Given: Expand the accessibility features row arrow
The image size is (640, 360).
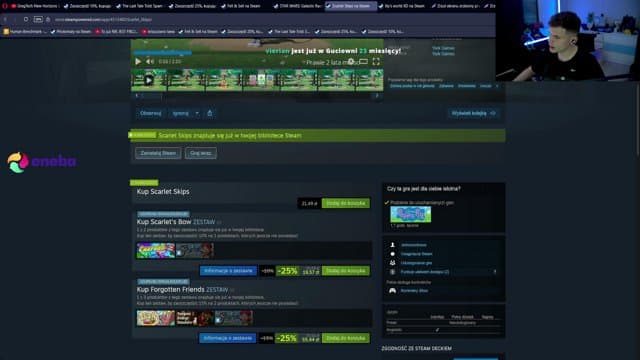Looking at the screenshot, I should pos(495,272).
